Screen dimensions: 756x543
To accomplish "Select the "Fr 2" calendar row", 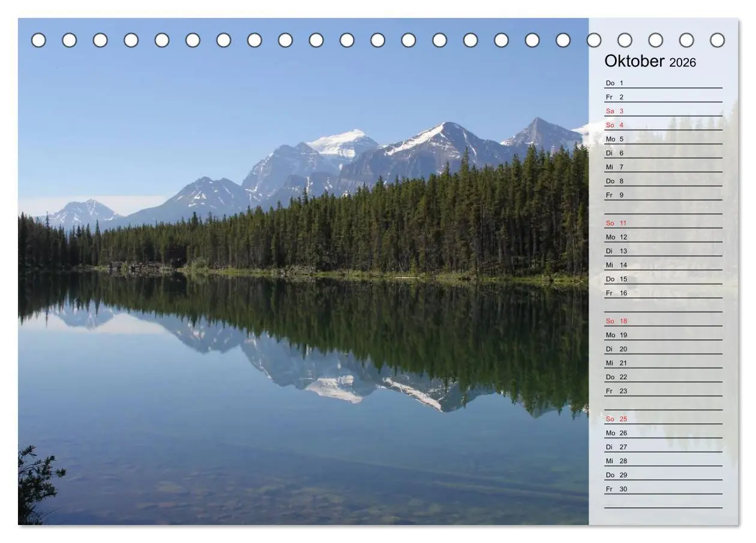I will pos(663,97).
